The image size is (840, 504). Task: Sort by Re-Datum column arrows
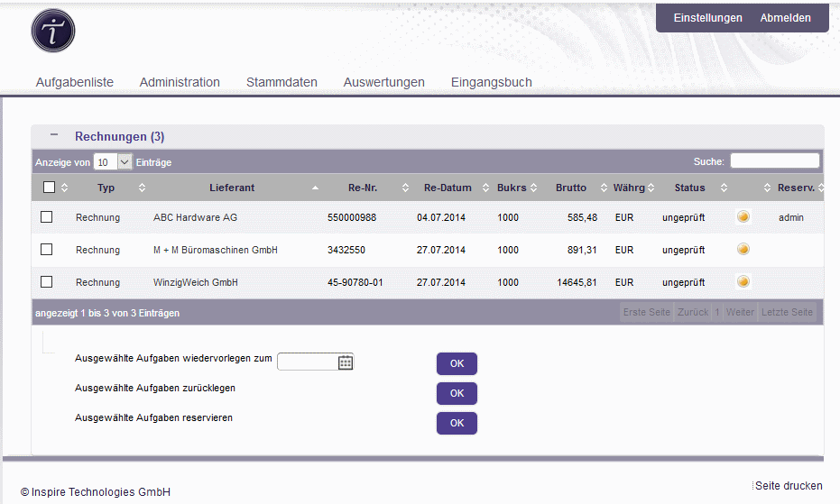point(485,188)
